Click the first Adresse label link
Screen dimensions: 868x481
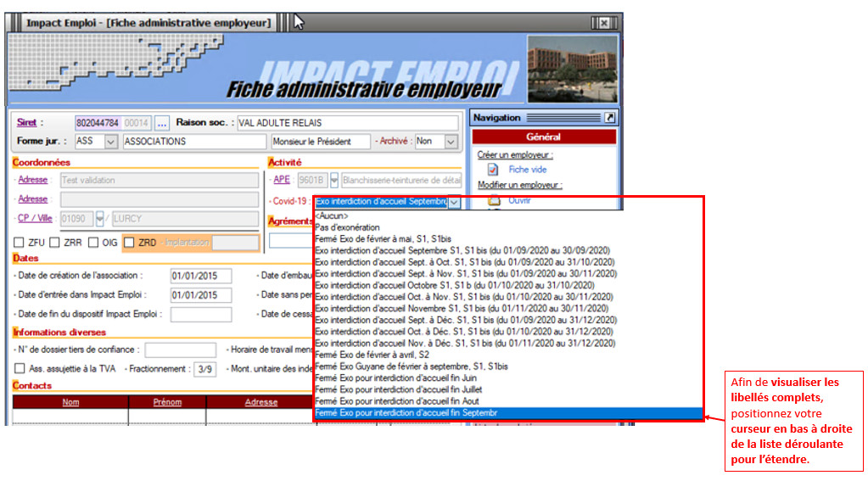pyautogui.click(x=32, y=180)
